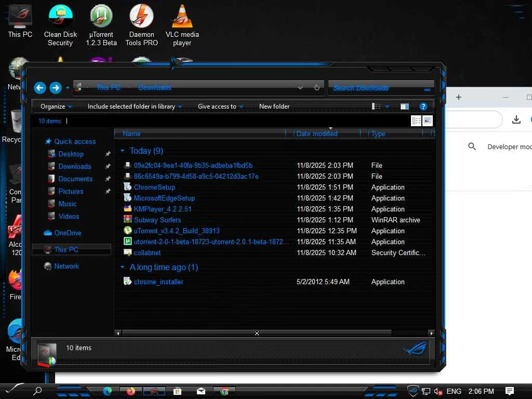
Task: Select the collabnet certificate icon
Action: pos(128,252)
